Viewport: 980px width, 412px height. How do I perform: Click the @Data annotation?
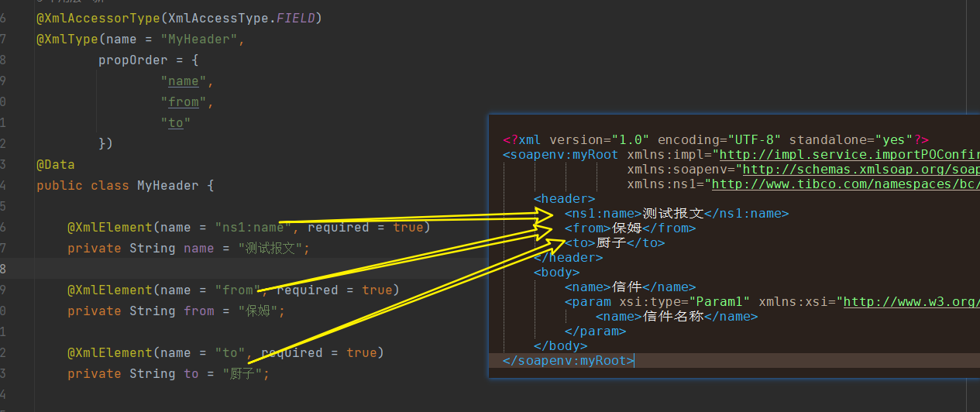55,165
